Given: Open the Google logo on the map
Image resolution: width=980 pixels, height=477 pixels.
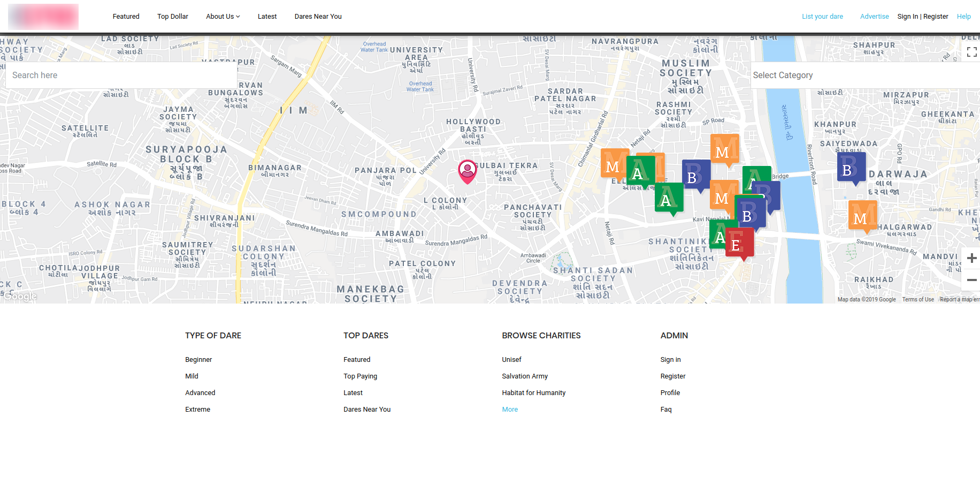Looking at the screenshot, I should tap(20, 296).
